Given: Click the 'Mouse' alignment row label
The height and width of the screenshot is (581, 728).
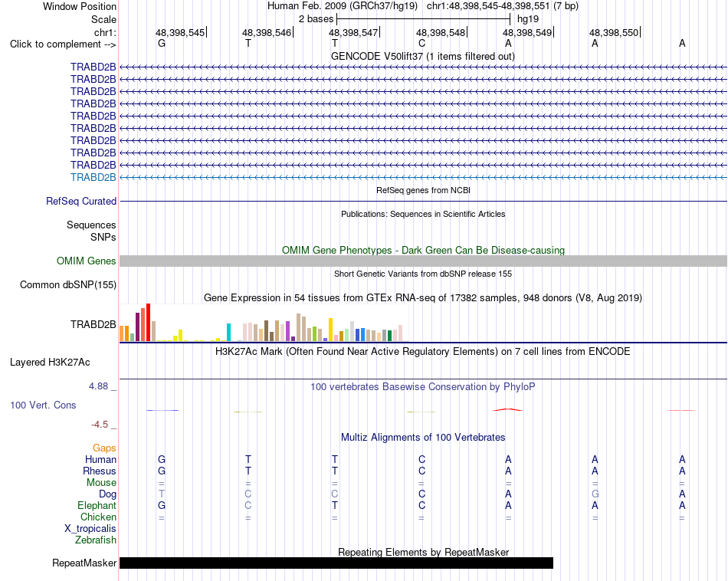Looking at the screenshot, I should pyautogui.click(x=101, y=483).
